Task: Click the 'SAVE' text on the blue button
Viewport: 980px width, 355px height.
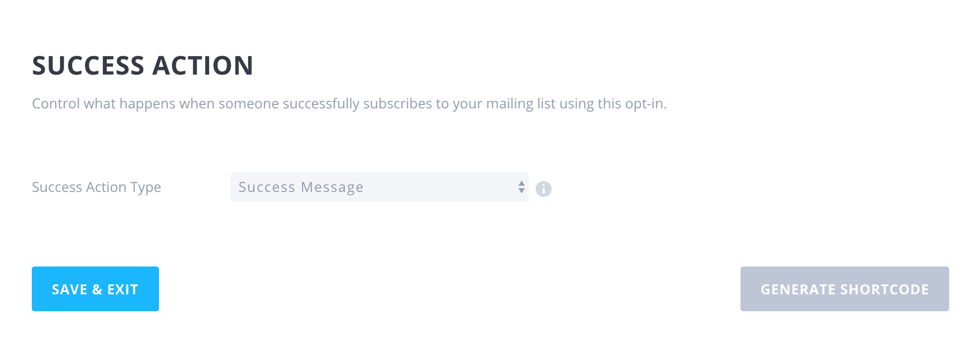Action: (x=70, y=289)
